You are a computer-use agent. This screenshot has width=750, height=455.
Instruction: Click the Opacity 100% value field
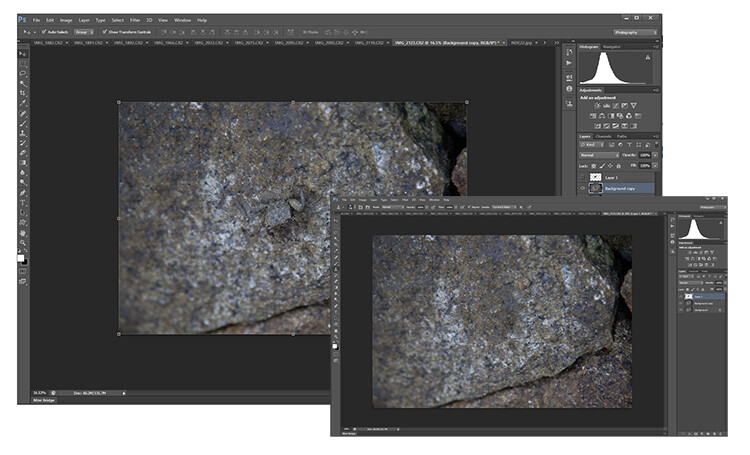click(645, 155)
